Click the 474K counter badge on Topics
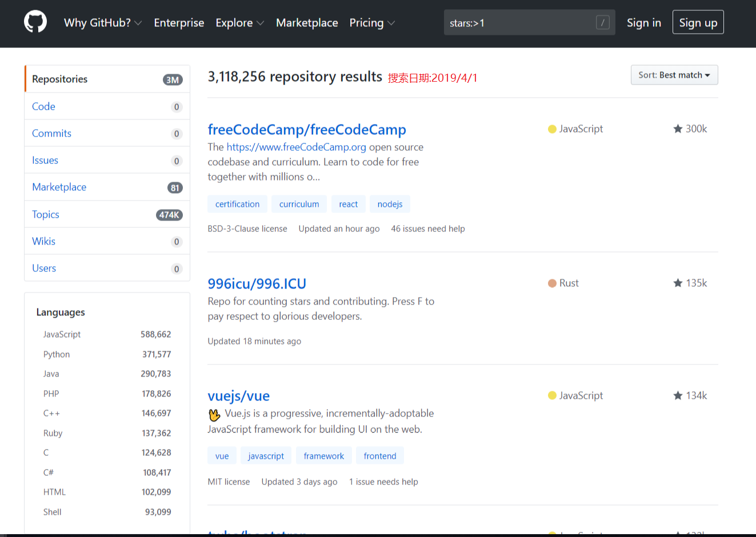Screen dimensions: 756x537 pyautogui.click(x=169, y=215)
